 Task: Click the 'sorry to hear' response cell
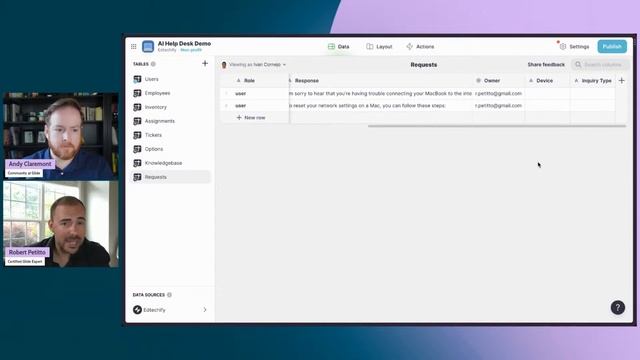[381, 93]
